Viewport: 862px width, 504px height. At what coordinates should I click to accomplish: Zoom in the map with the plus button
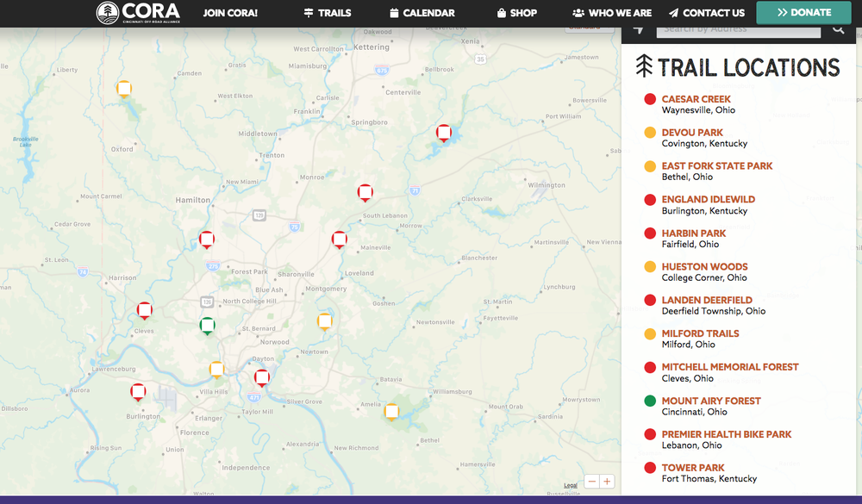click(607, 482)
